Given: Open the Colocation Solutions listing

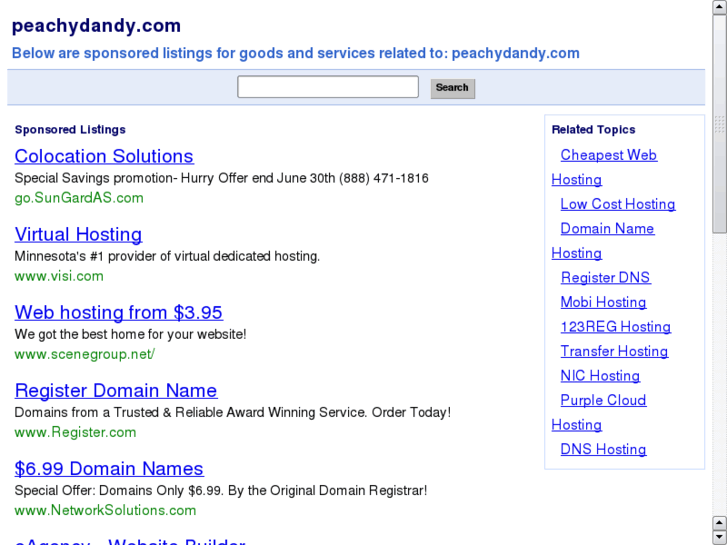Looking at the screenshot, I should point(104,156).
